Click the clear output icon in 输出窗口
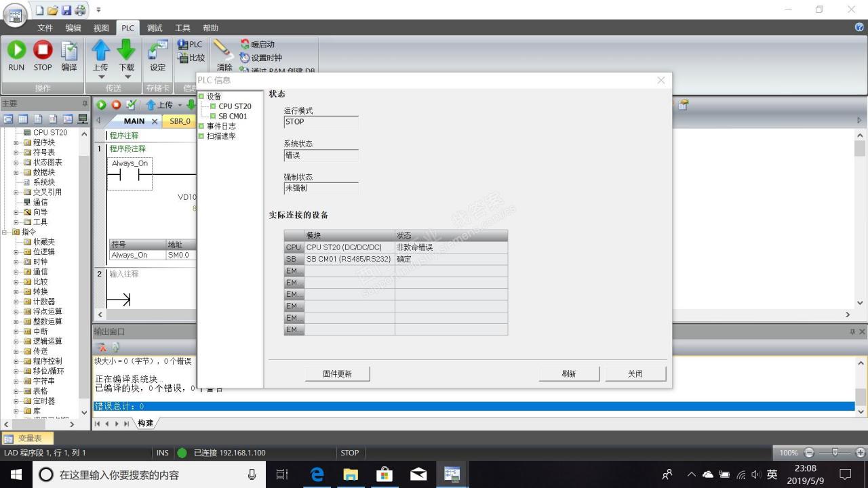This screenshot has height=488, width=868. coord(102,347)
